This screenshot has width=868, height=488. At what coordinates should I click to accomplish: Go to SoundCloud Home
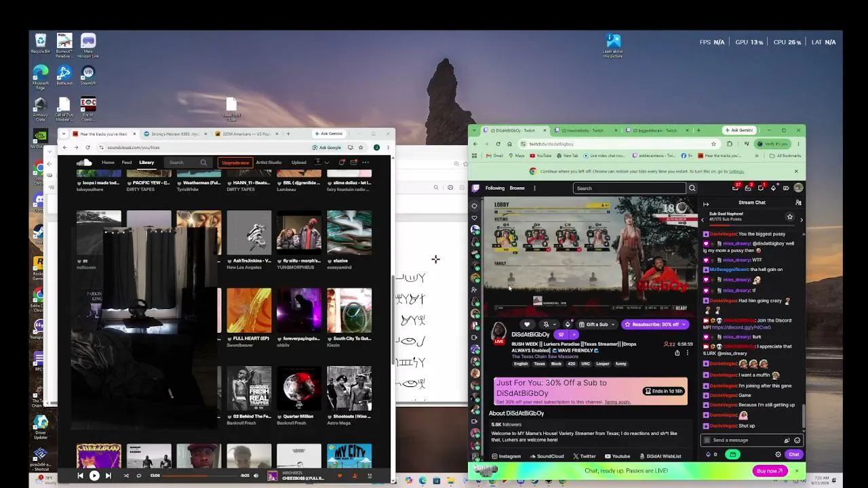click(108, 163)
